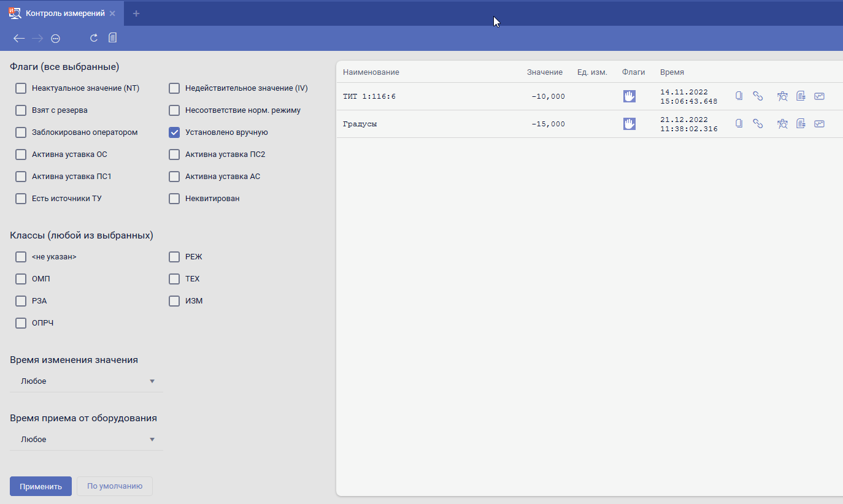The height and width of the screenshot is (504, 843).
Task: Click the copy icon in the ТИТ 1:116:6 row
Action: (739, 96)
